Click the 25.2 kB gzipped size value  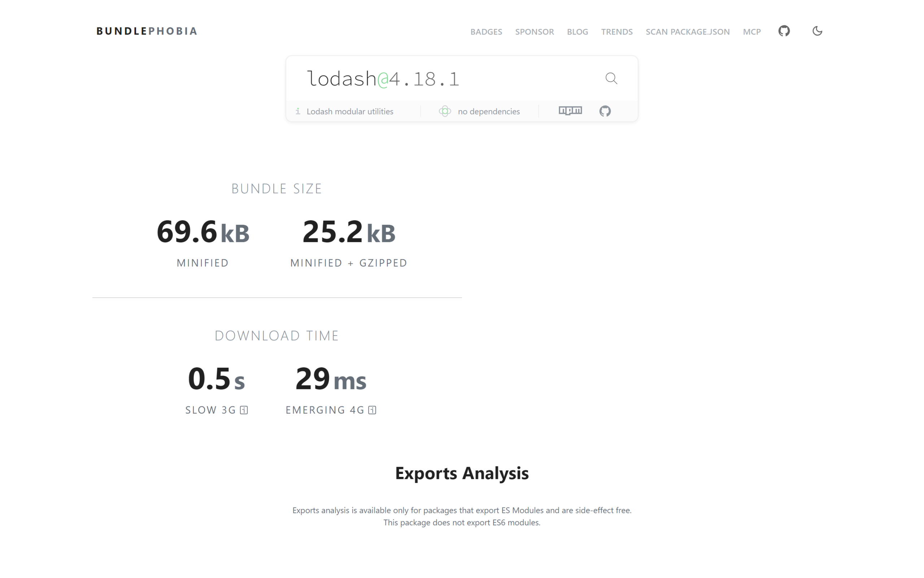[349, 232]
